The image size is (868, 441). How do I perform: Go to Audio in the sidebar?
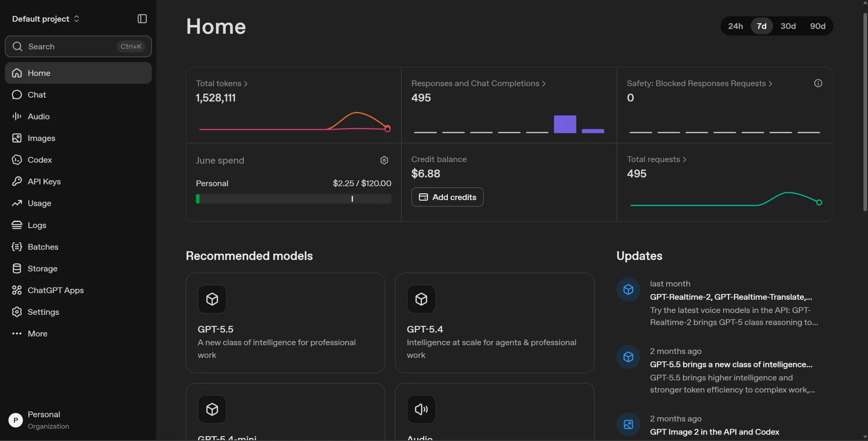(x=78, y=116)
